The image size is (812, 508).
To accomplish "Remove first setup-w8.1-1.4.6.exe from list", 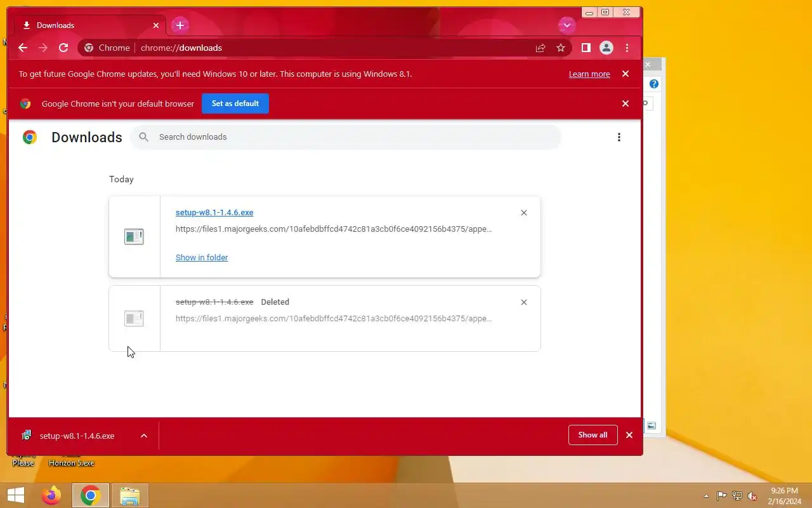I will [x=524, y=213].
